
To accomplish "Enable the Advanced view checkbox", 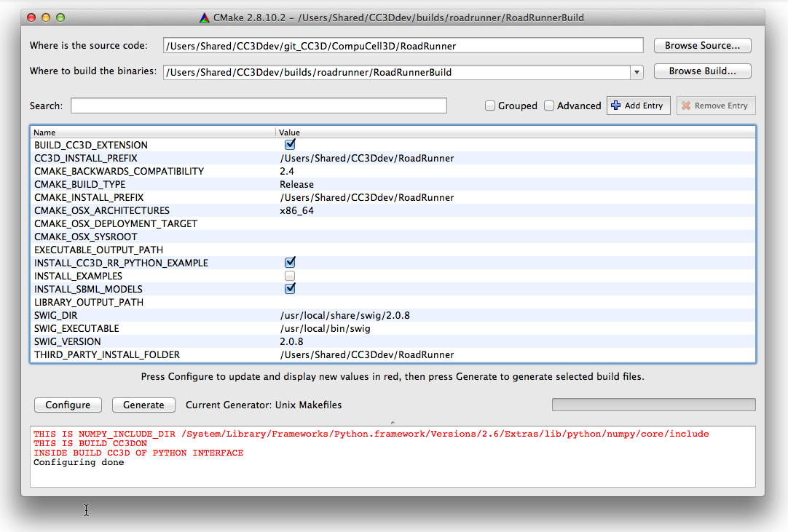I will coord(550,106).
